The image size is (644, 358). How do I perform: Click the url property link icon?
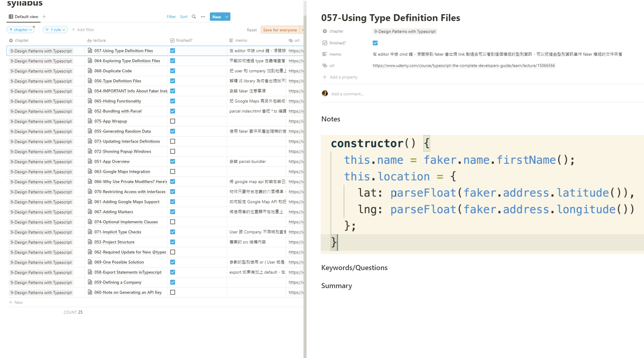point(325,65)
